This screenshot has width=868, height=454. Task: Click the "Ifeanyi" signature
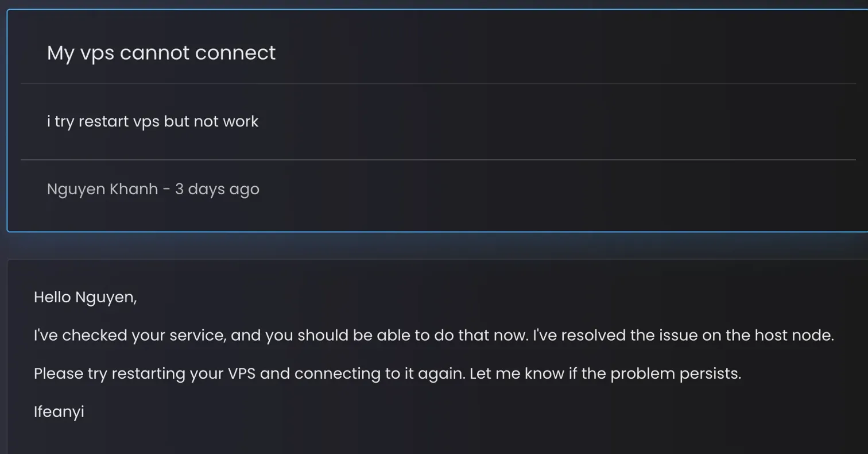59,411
